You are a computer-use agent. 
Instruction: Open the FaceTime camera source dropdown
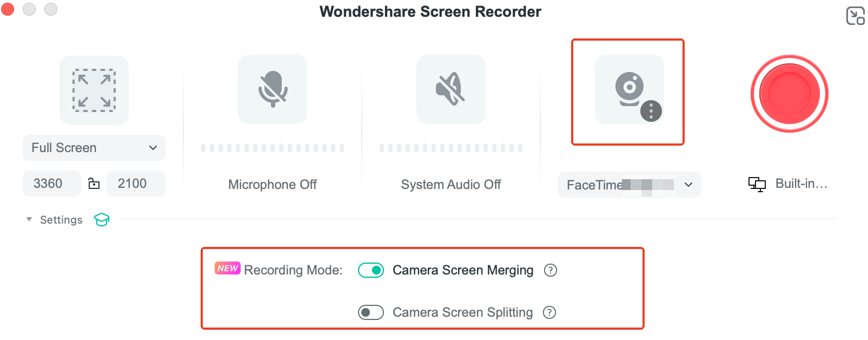(x=629, y=185)
